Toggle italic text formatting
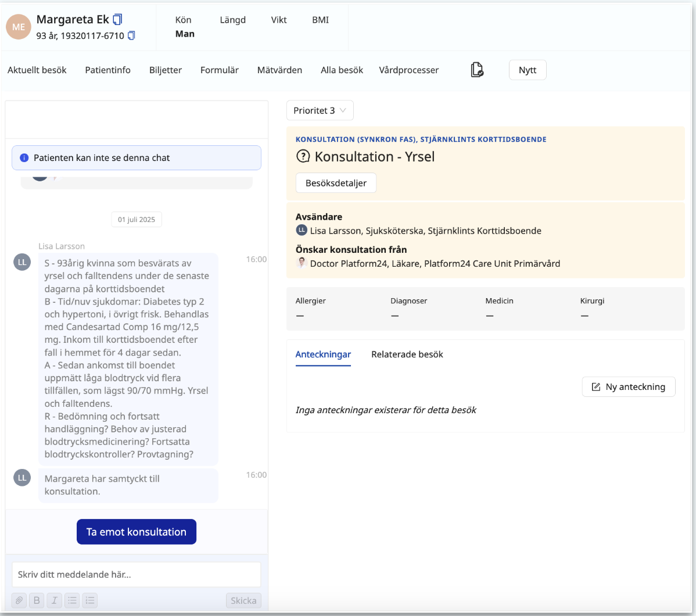The image size is (696, 616). (55, 600)
